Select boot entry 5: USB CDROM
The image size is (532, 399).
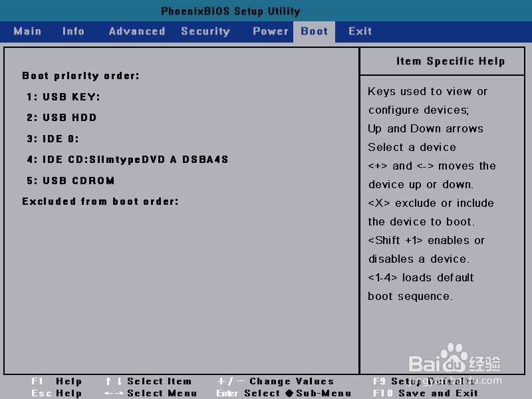click(70, 180)
